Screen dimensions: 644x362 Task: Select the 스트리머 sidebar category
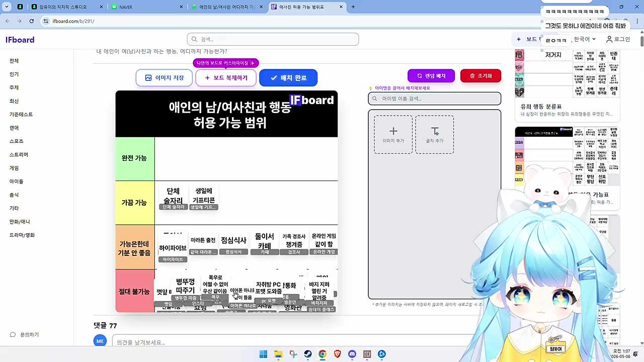(x=19, y=154)
